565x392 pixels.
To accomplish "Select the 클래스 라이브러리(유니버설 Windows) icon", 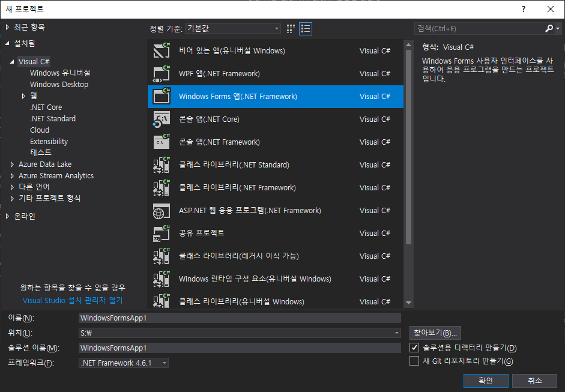I will point(162,301).
